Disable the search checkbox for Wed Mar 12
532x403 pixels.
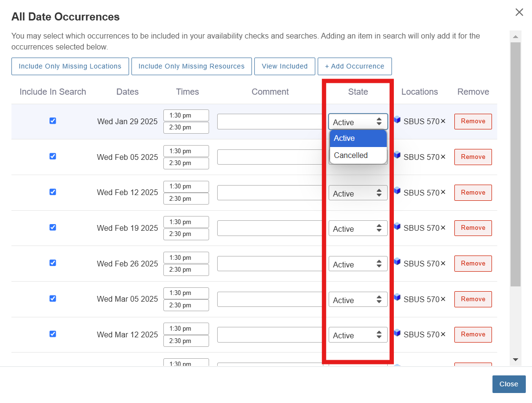pyautogui.click(x=53, y=334)
